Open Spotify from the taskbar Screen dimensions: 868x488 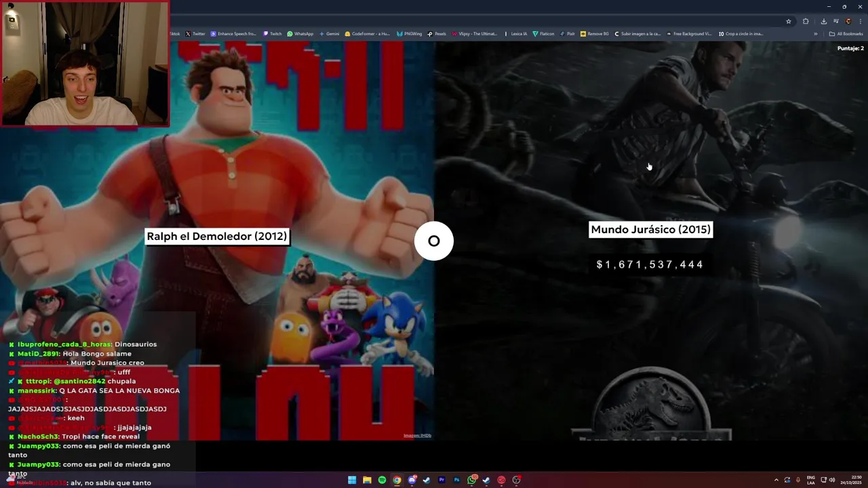pyautogui.click(x=382, y=480)
